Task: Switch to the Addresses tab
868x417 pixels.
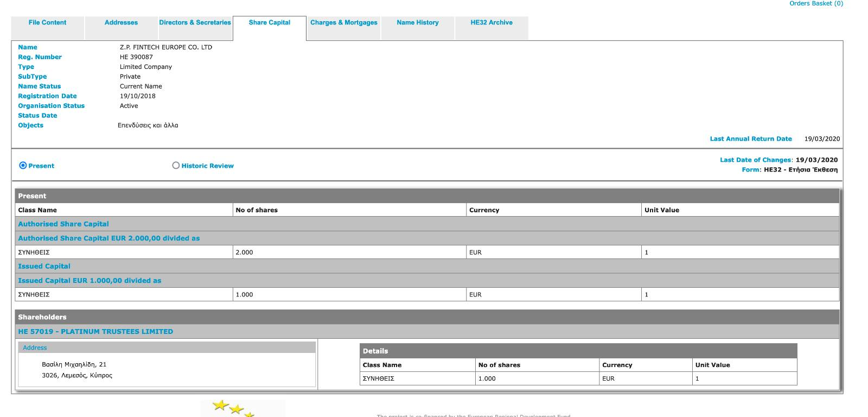Action: click(x=121, y=23)
